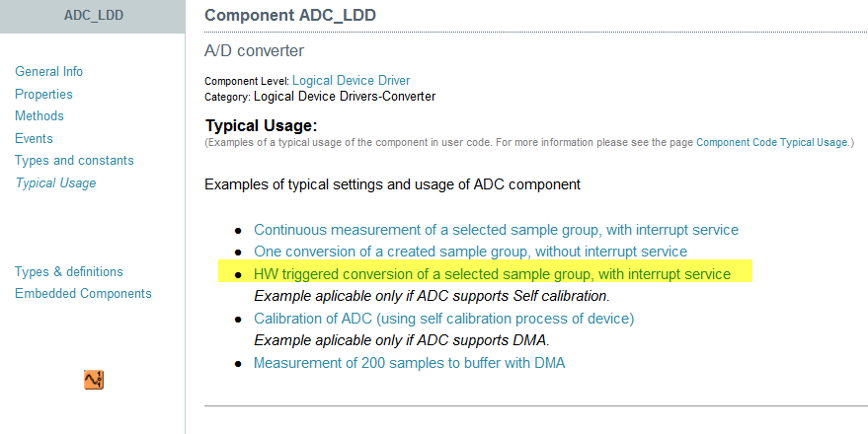Click the bold Typical Usage heading
The width and height of the screenshot is (868, 434).
[261, 126]
